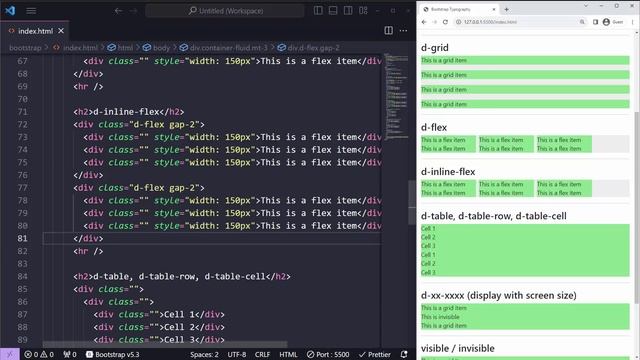Split the editor to the right
Screen dimensions: 640x360
click(x=389, y=31)
